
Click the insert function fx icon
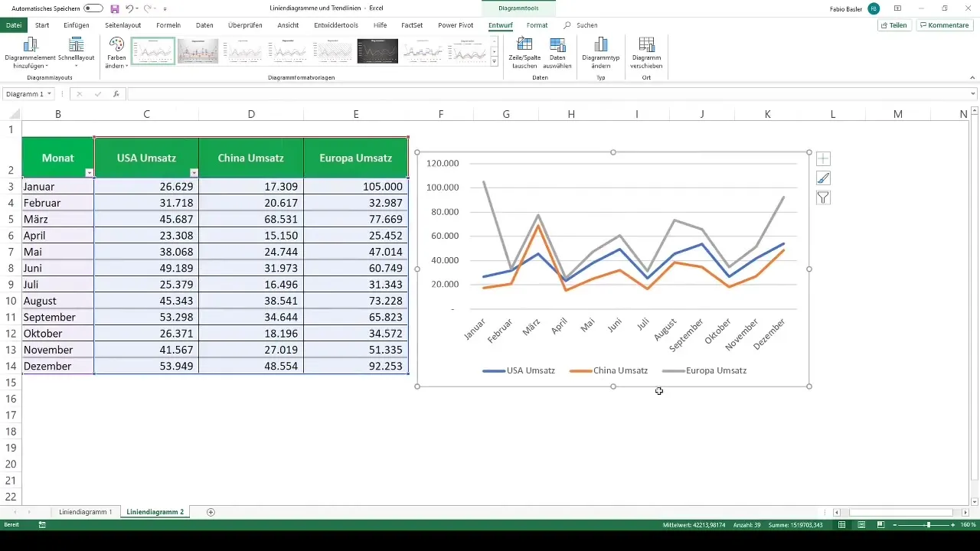coord(116,94)
